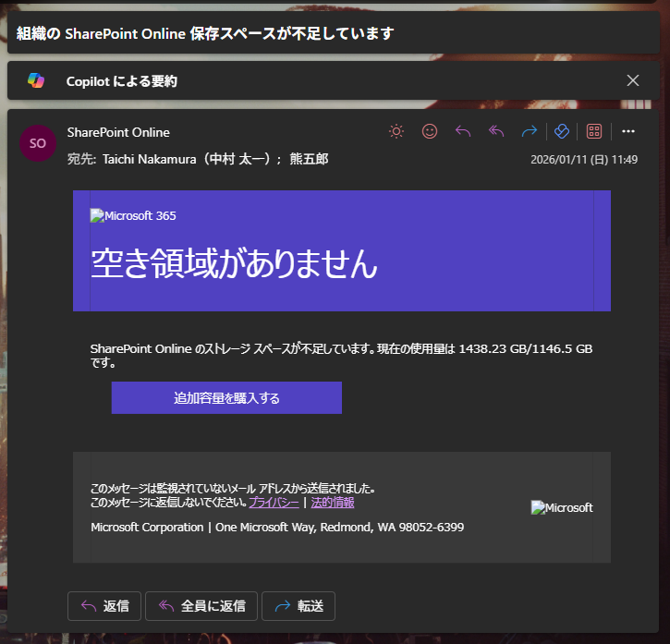The height and width of the screenshot is (644, 670).
Task: Click the forward arrow icon in the header toolbar
Action: (529, 131)
